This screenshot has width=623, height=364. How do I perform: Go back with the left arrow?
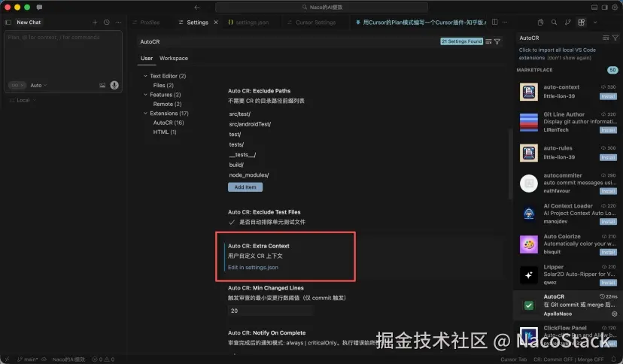click(196, 8)
